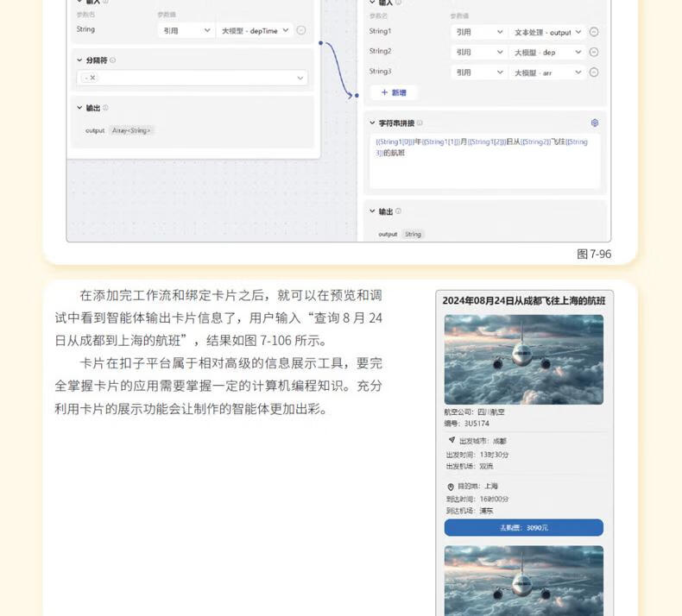Open the 大模型 - arr variable dropdown
Image resolution: width=682 pixels, height=616 pixels.
click(x=547, y=72)
